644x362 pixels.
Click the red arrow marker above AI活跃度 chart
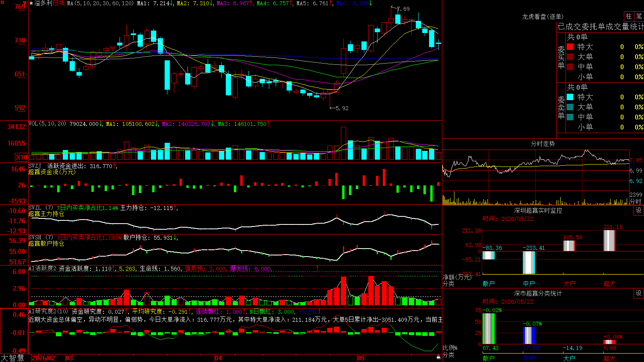pos(318,268)
